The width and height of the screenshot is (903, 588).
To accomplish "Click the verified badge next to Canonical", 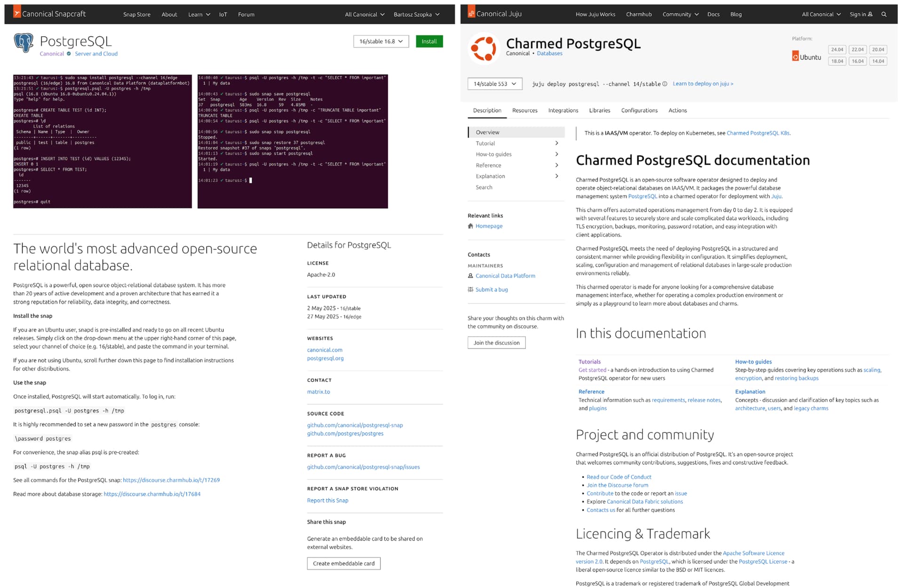I will click(x=69, y=54).
